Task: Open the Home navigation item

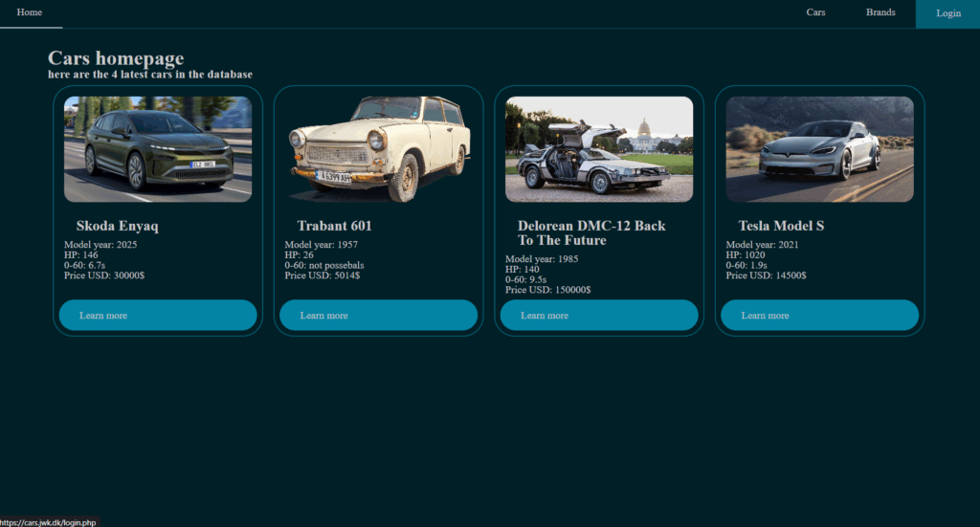Action: tap(30, 12)
